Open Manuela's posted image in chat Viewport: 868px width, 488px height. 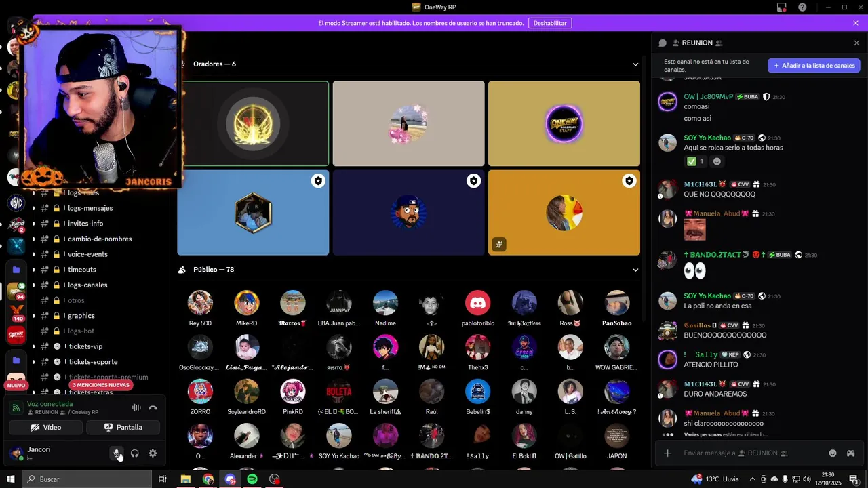[695, 230]
